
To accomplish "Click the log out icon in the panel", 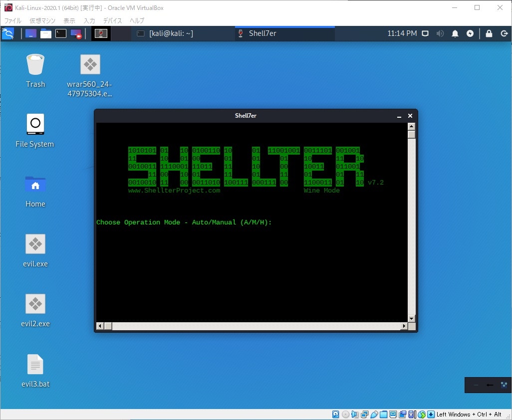I will click(x=504, y=33).
